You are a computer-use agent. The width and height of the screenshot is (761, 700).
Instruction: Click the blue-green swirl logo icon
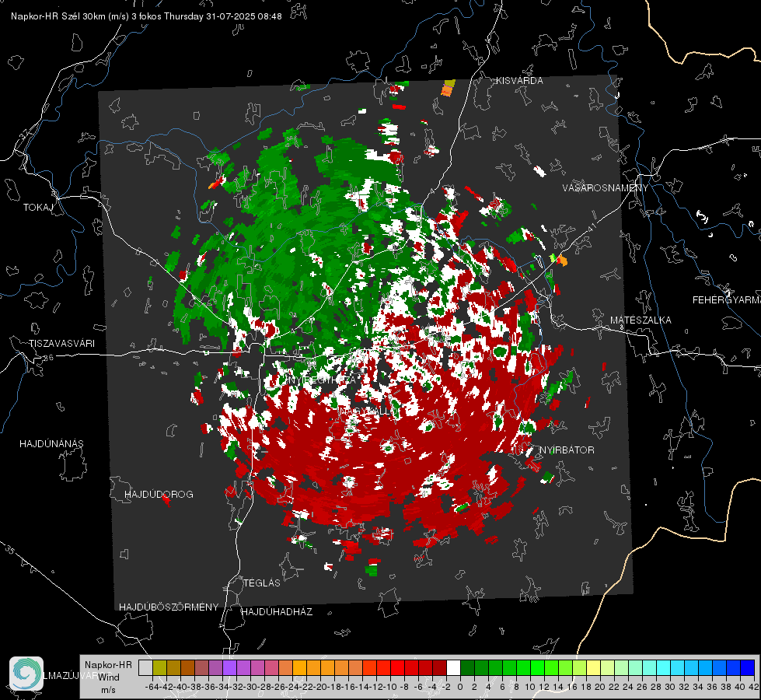click(26, 674)
